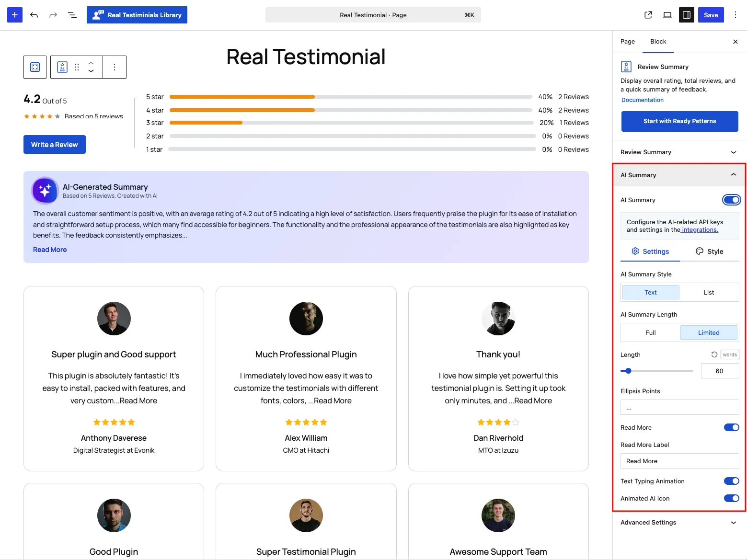Viewport: 747px width, 560px height.
Task: Toggle the settings sidebar panel
Action: point(687,15)
